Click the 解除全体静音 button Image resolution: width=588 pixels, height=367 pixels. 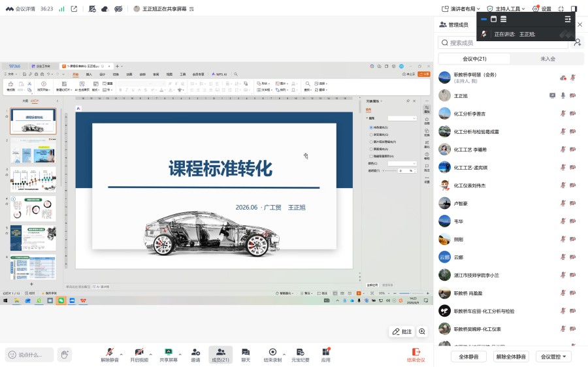[x=511, y=357]
